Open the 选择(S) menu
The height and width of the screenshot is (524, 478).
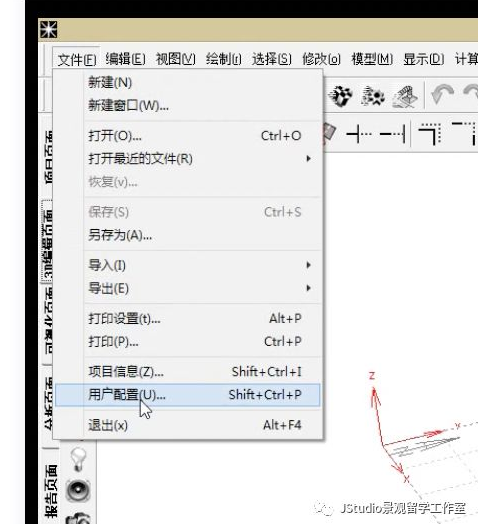271,59
